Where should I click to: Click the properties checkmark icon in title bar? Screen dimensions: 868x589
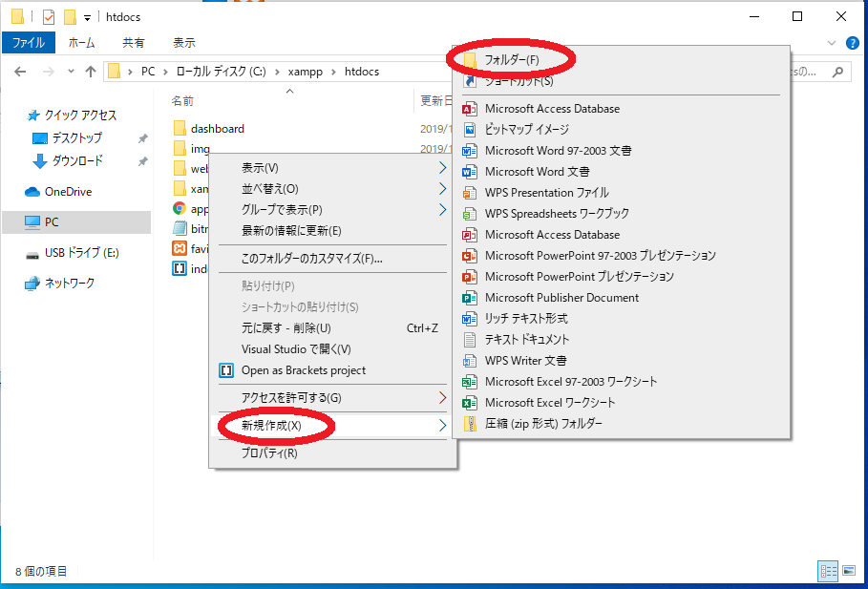tap(49, 17)
